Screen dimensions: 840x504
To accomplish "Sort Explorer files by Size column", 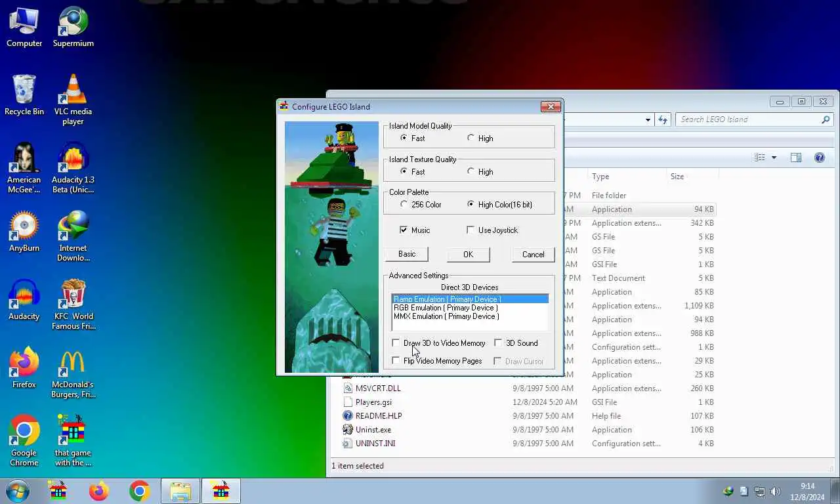I will 692,177.
